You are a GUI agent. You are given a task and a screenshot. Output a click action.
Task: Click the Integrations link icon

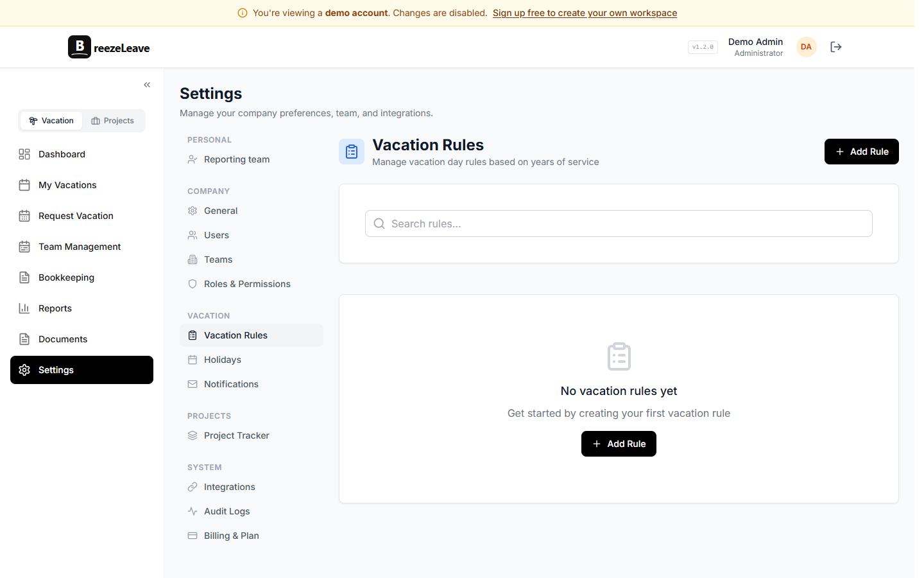pos(193,487)
